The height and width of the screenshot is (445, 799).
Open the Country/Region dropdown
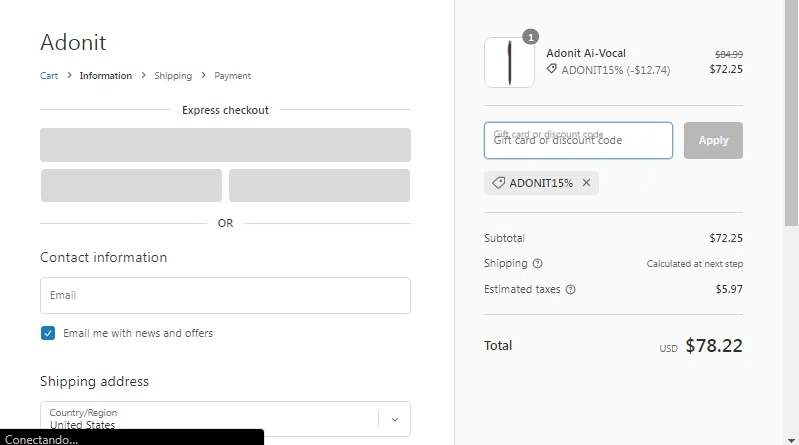click(225, 419)
